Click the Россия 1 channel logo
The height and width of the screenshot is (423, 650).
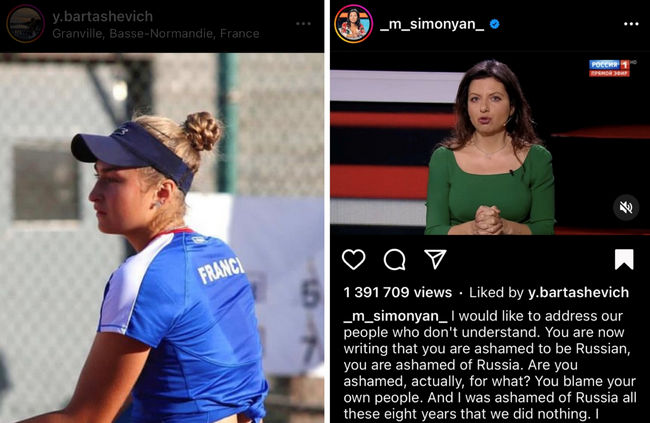pyautogui.click(x=609, y=68)
